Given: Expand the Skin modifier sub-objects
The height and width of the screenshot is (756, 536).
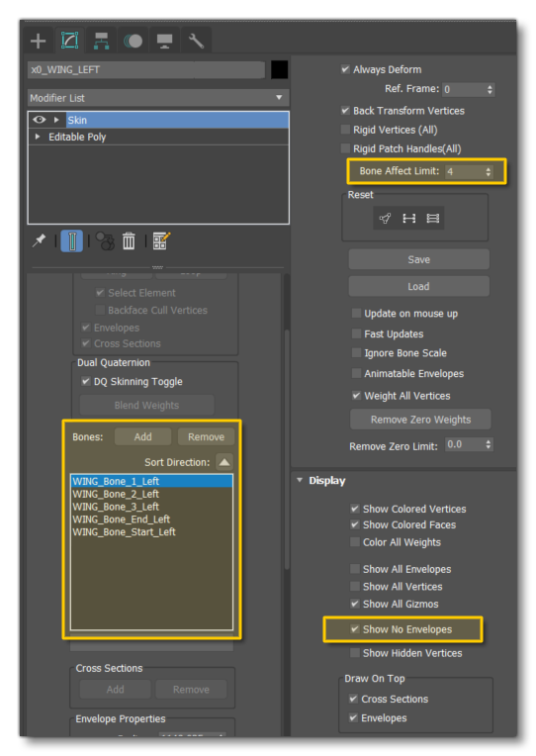Looking at the screenshot, I should click(x=56, y=120).
